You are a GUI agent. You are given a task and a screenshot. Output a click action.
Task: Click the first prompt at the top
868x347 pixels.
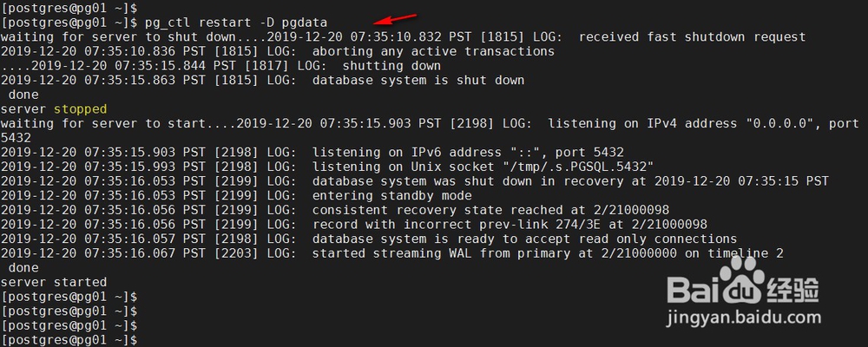(x=69, y=9)
